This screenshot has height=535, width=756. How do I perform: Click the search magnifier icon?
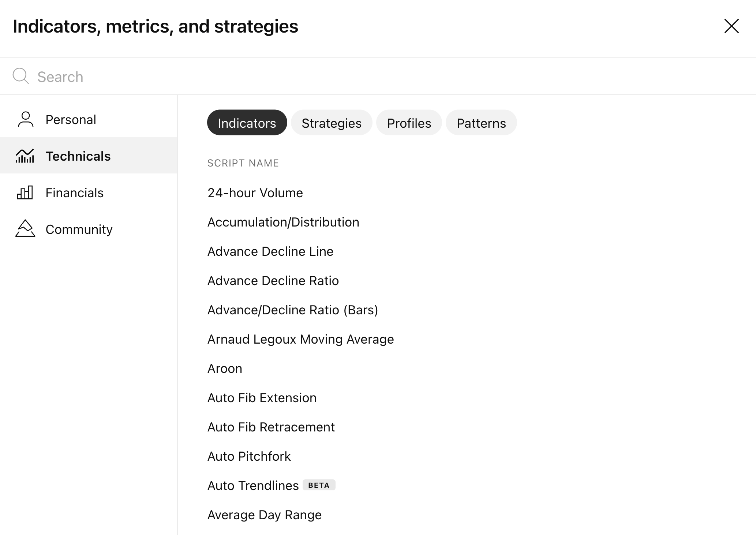click(x=20, y=76)
